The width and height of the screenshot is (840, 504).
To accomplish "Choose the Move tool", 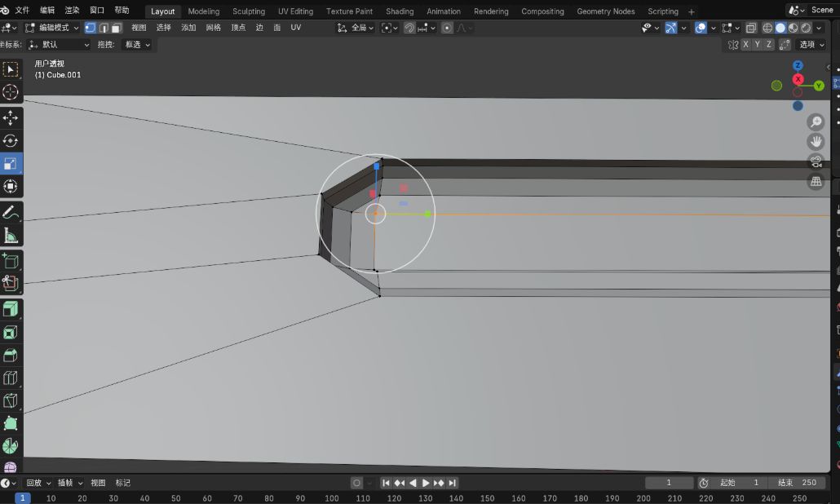I will [x=11, y=117].
